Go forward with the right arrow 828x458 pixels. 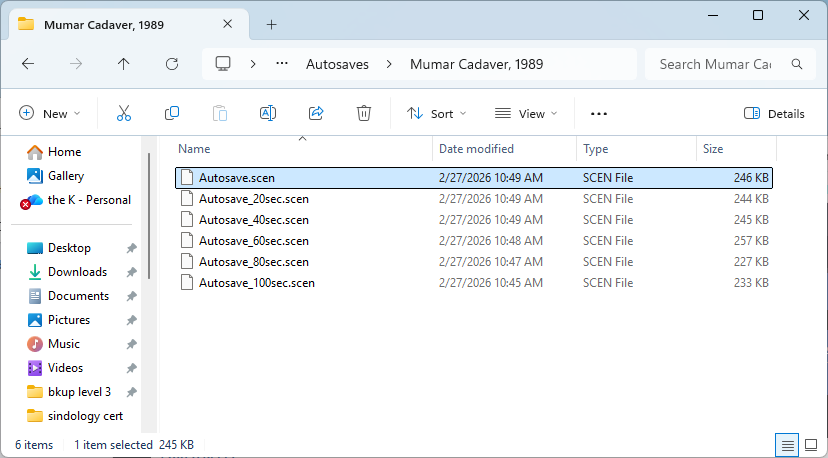(76, 64)
